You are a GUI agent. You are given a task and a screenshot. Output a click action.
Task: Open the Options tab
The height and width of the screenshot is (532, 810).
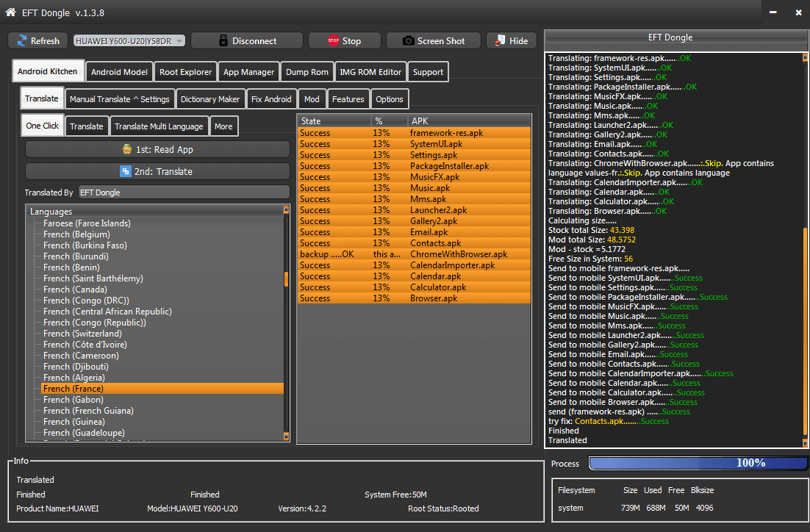pyautogui.click(x=390, y=99)
